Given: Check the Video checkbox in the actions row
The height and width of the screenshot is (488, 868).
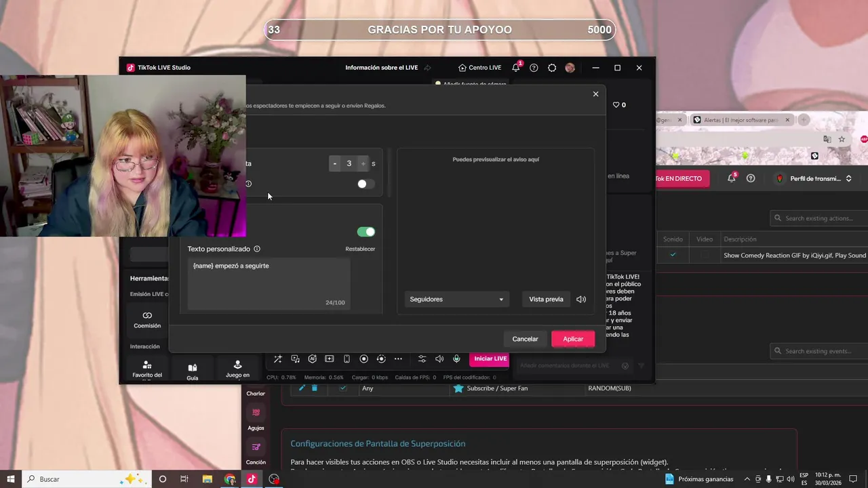Looking at the screenshot, I should [x=705, y=255].
